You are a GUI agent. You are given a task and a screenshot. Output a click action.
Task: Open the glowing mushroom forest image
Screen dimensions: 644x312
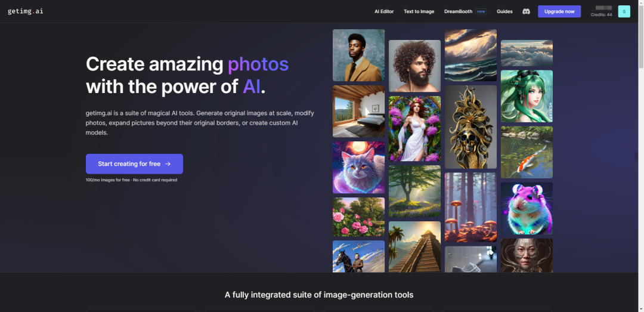(470, 207)
